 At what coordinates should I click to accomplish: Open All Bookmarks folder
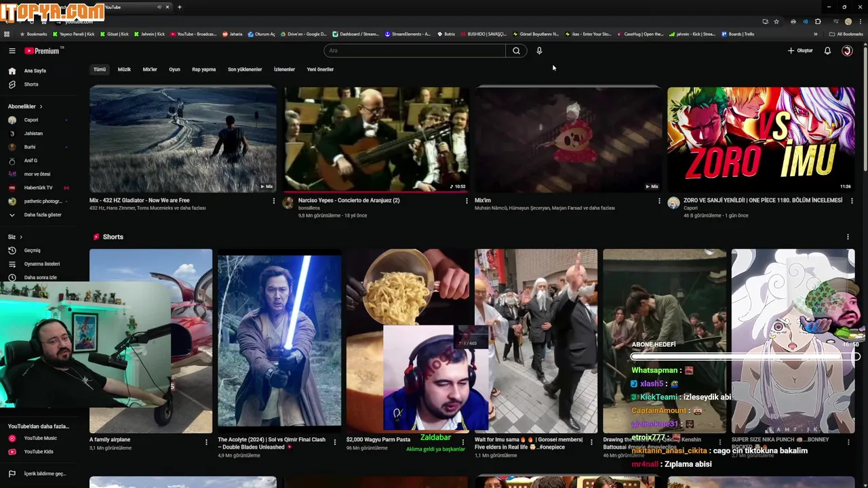click(846, 34)
